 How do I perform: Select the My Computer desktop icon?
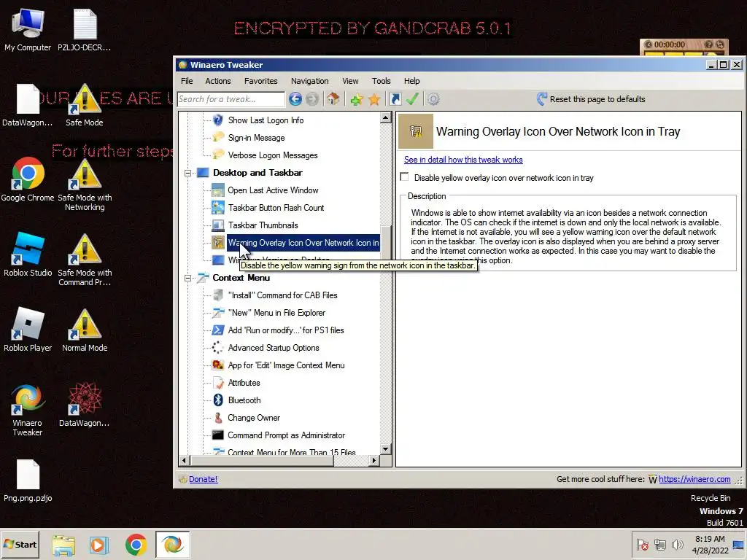pos(28,29)
